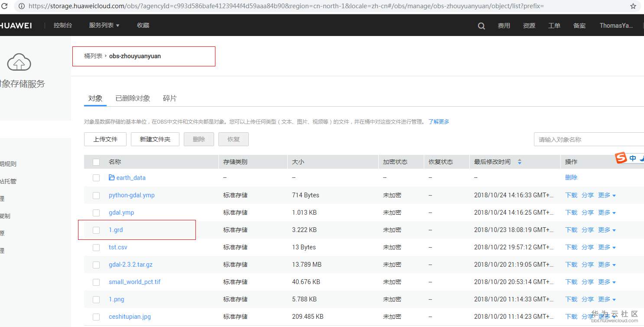Viewport: 644px width, 327px height.
Task: Select the 1.png row checkbox
Action: tap(96, 299)
